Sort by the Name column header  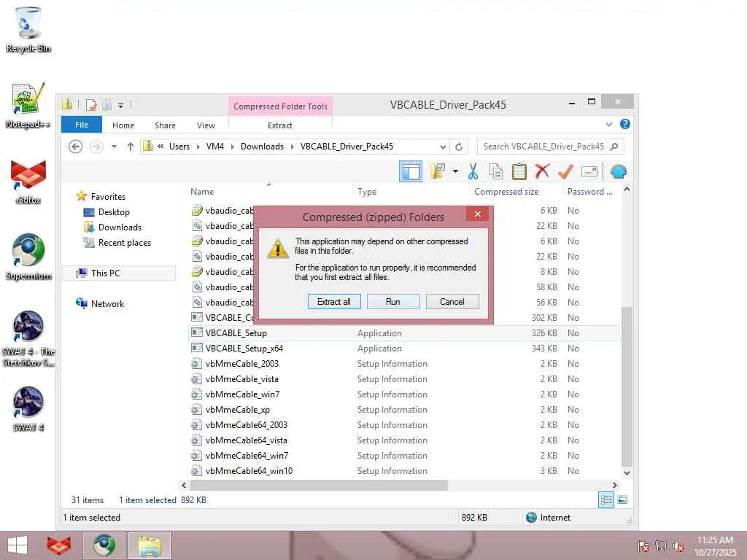click(x=202, y=192)
